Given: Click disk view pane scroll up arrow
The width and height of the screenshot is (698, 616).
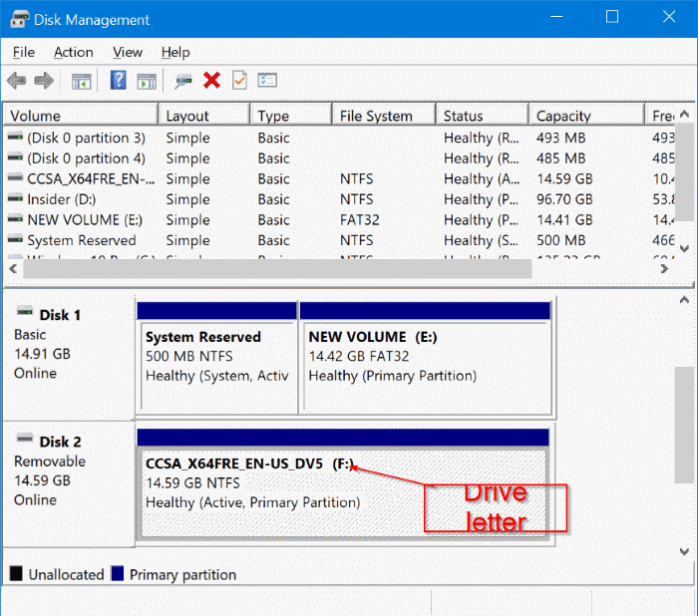Looking at the screenshot, I should coord(684,300).
